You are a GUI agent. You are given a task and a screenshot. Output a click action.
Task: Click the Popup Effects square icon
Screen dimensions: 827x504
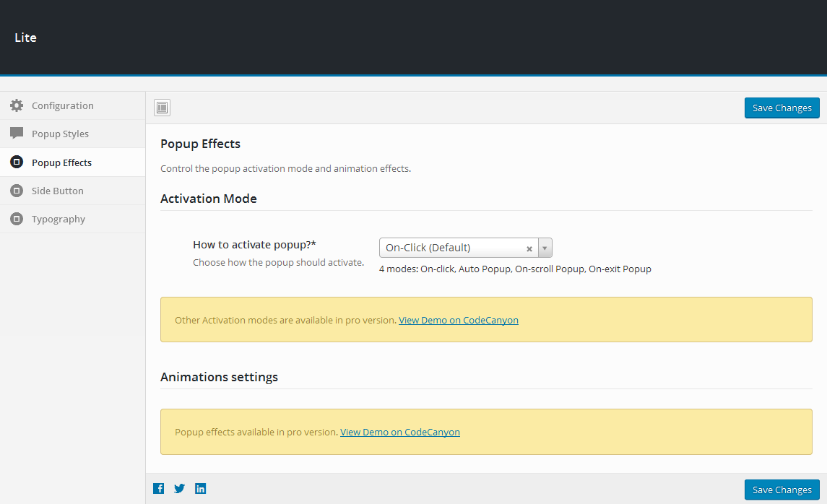click(x=17, y=162)
